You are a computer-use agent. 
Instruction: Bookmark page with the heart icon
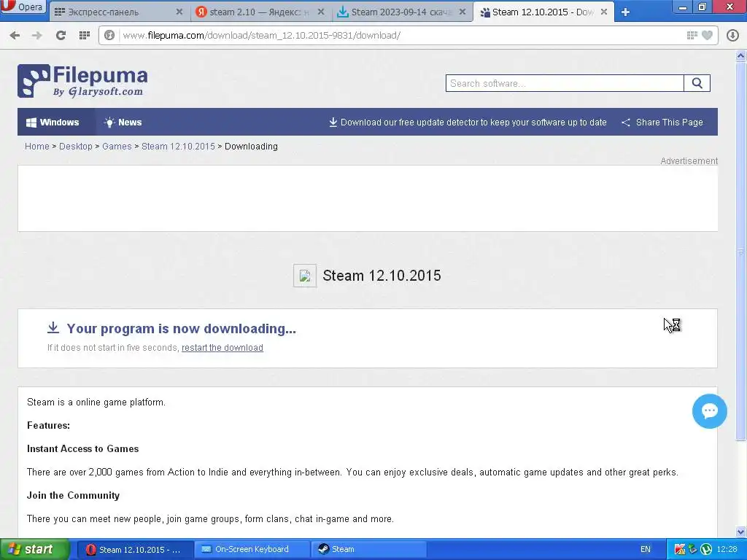click(x=708, y=35)
